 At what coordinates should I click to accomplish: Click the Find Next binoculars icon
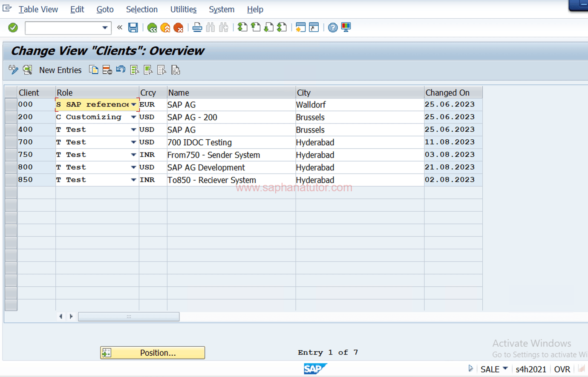[x=224, y=28]
